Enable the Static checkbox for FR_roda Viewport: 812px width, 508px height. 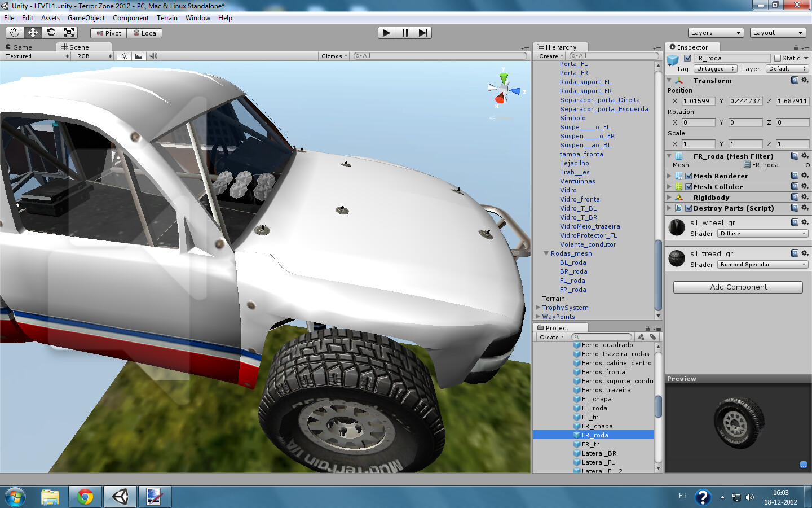click(776, 58)
